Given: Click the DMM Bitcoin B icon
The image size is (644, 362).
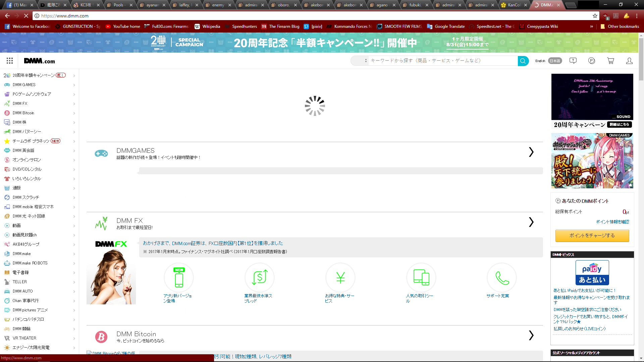Looking at the screenshot, I should [101, 337].
